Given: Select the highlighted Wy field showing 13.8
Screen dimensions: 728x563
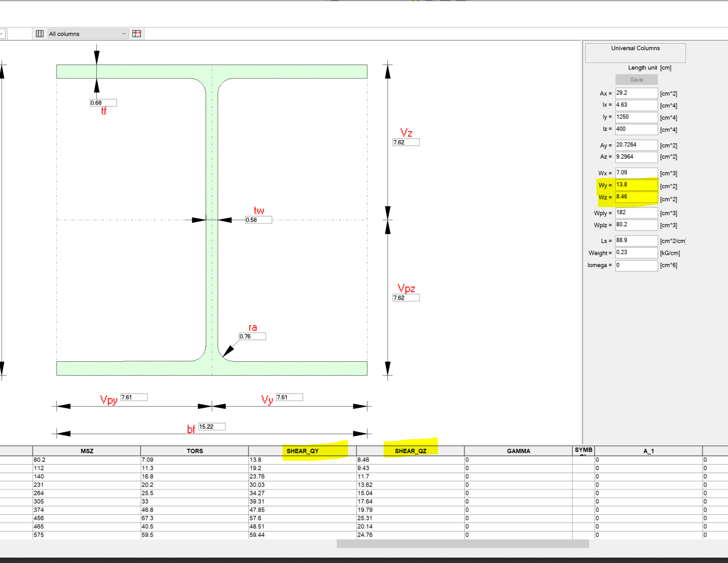Looking at the screenshot, I should coord(636,185).
